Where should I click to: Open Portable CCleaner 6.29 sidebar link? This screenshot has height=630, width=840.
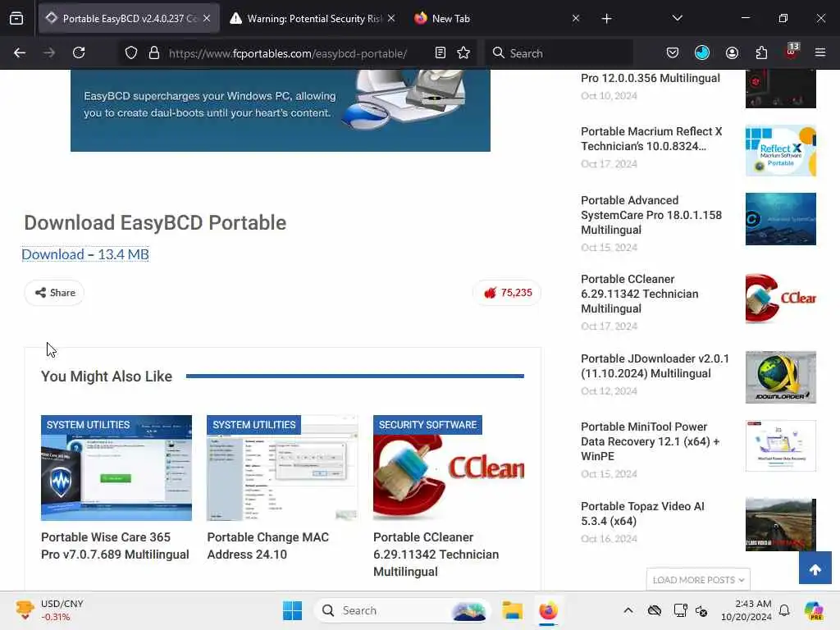click(x=640, y=294)
